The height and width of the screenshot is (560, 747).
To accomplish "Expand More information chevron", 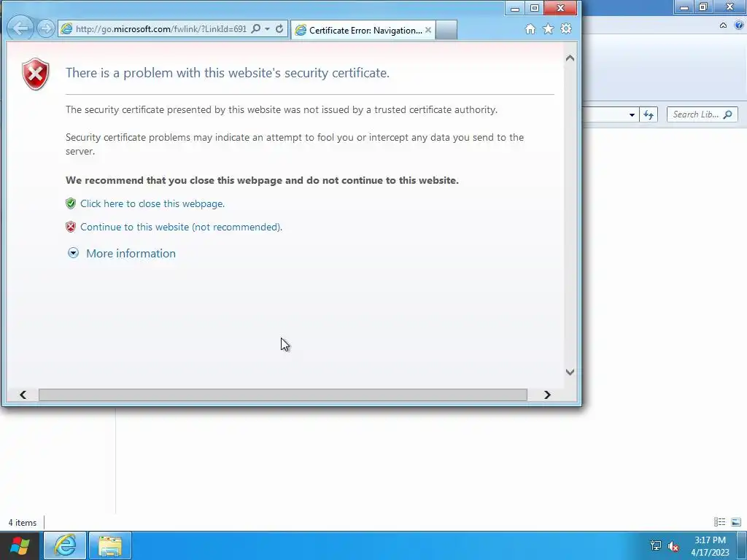I will (73, 253).
